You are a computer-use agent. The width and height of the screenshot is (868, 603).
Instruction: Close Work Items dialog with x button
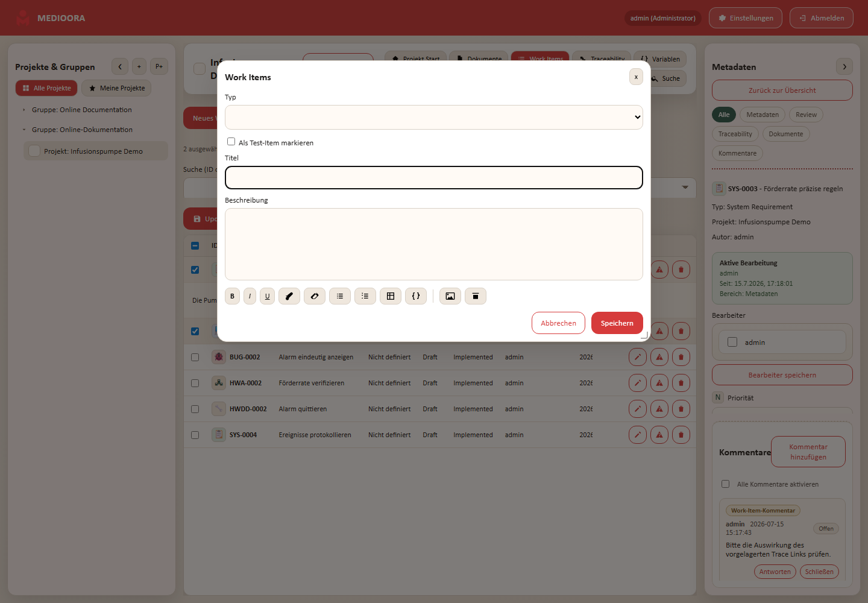(636, 77)
